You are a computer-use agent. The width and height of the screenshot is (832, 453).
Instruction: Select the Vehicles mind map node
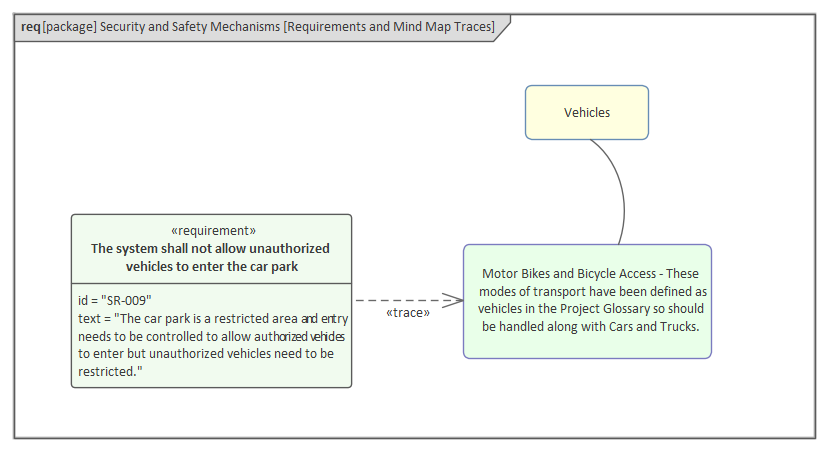(x=587, y=112)
